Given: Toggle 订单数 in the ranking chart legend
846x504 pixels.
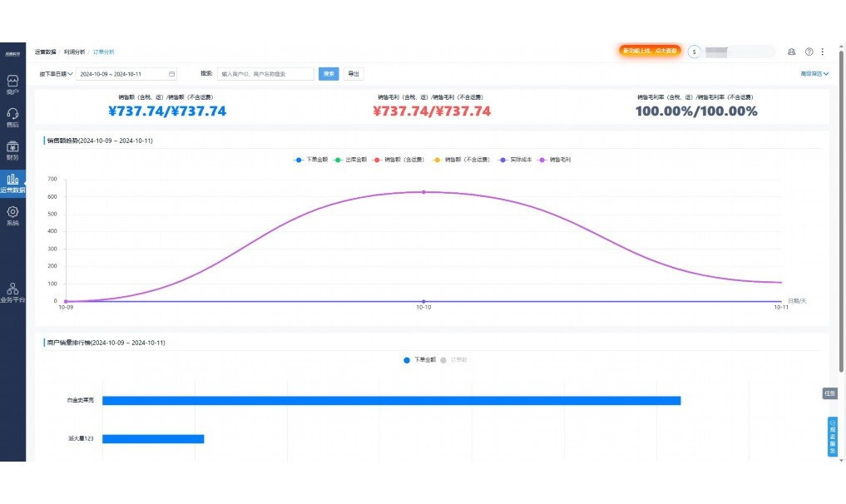Looking at the screenshot, I should tap(453, 360).
